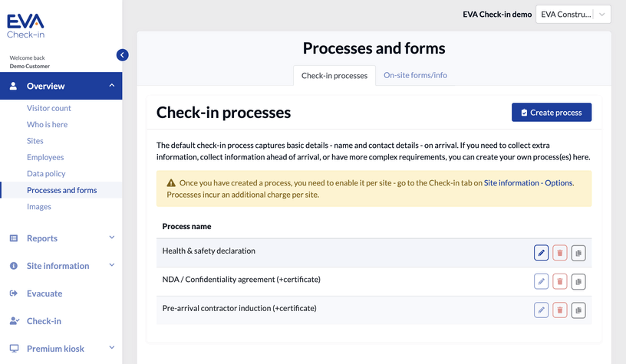Edit the NDA / Confidentiality agreement process
The image size is (626, 364).
click(x=541, y=282)
